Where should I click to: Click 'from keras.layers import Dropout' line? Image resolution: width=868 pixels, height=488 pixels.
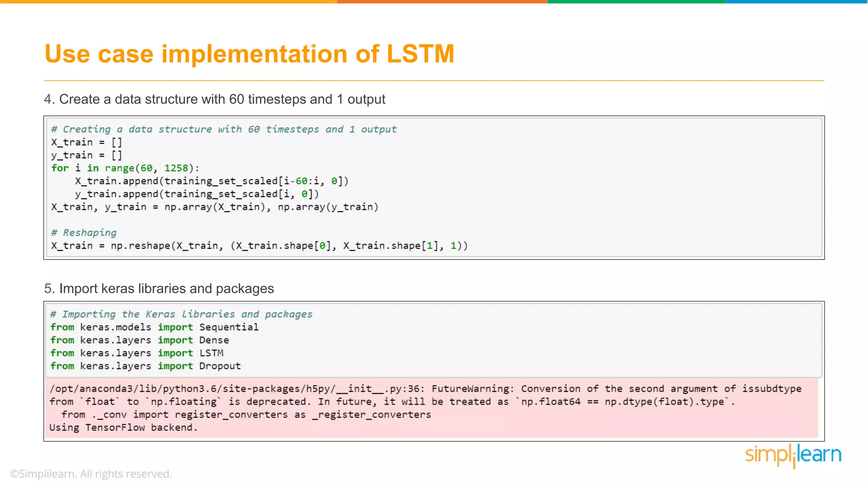[x=145, y=366]
